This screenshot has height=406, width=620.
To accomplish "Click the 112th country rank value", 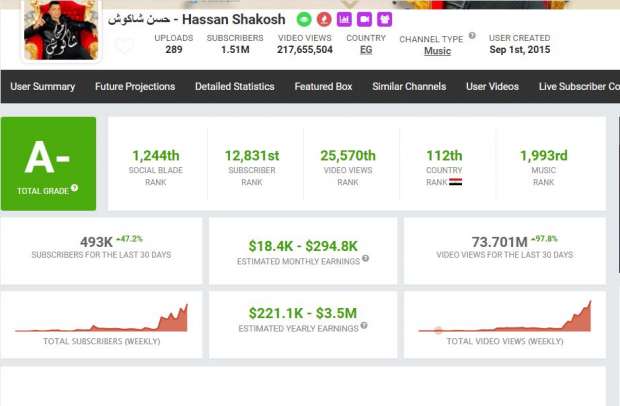I will (444, 156).
